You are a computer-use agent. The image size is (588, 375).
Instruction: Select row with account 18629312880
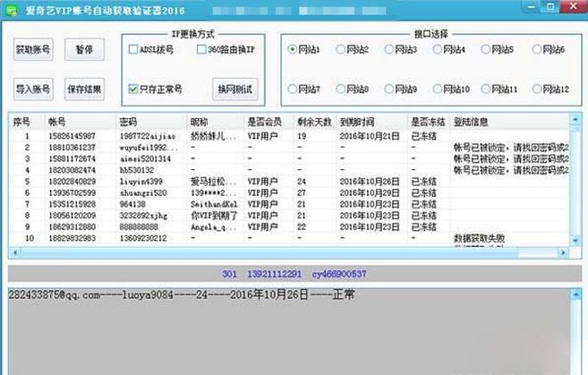289,226
